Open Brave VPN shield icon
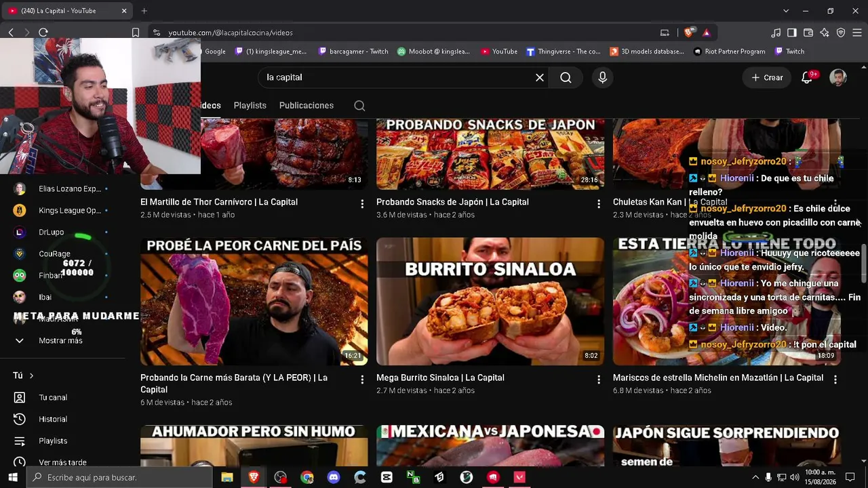Viewport: 868px width, 488px height. point(841,33)
